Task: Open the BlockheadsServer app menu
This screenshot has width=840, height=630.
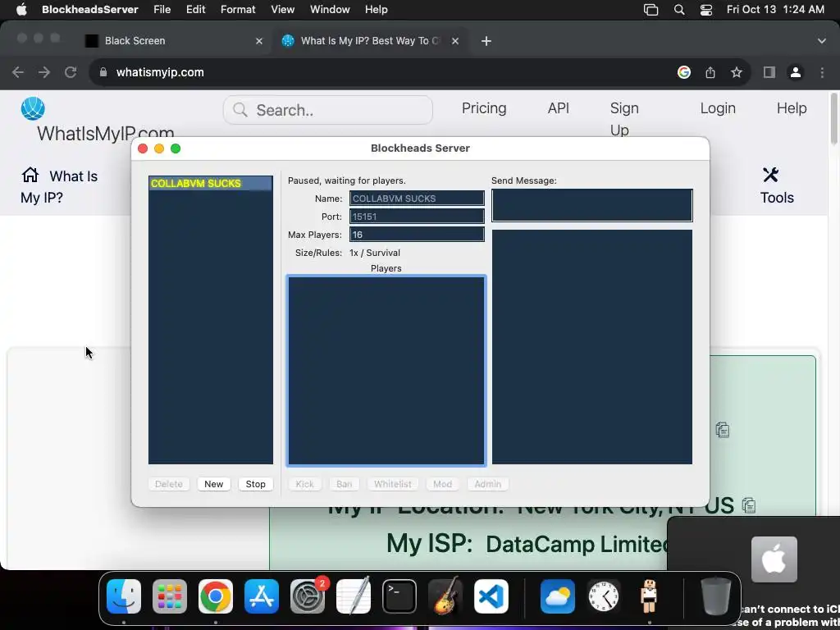Action: click(x=90, y=10)
